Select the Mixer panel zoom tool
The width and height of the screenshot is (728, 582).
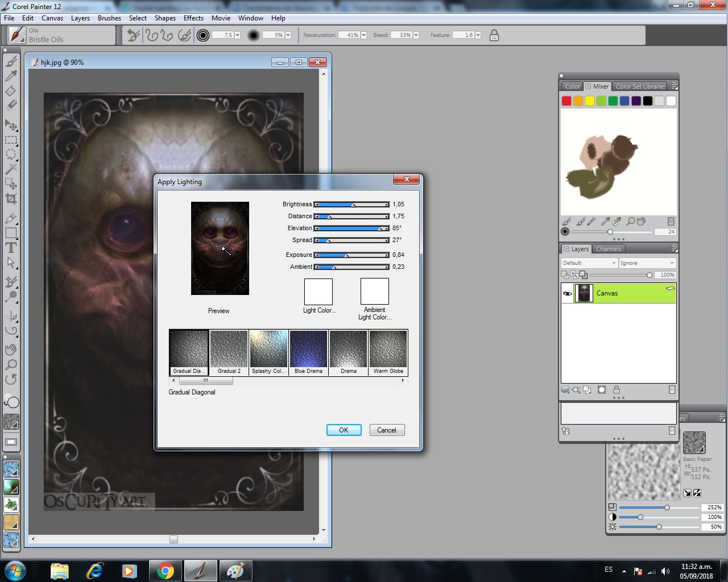tap(631, 221)
